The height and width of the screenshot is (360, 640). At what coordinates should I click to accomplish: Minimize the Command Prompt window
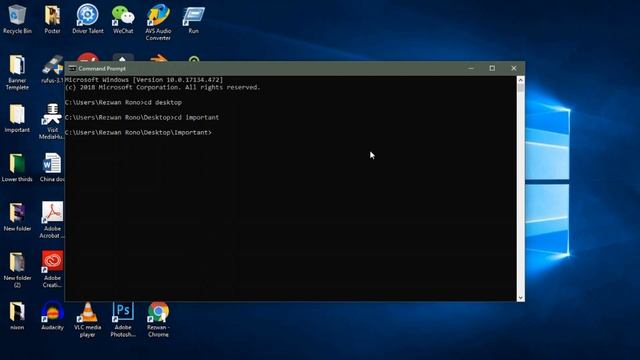471,68
